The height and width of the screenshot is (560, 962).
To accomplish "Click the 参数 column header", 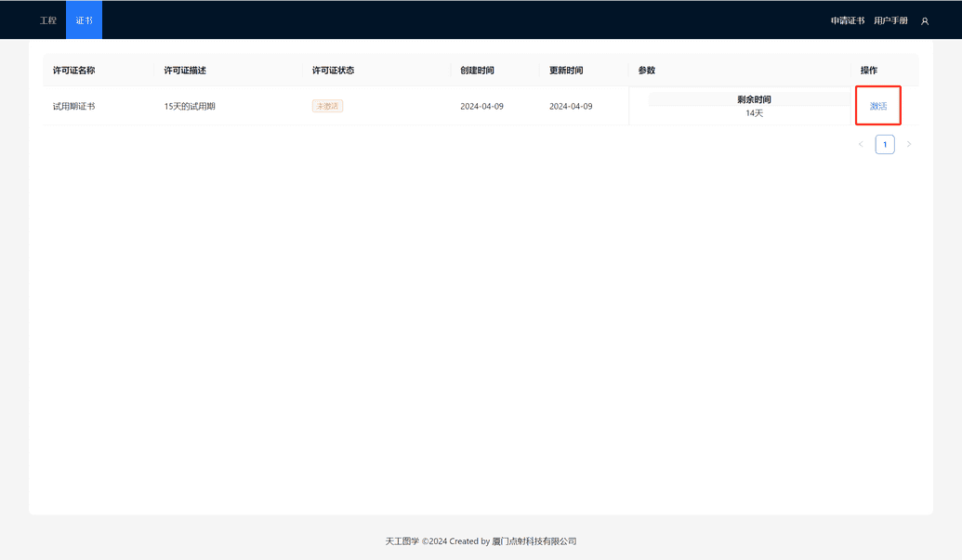I will [647, 71].
